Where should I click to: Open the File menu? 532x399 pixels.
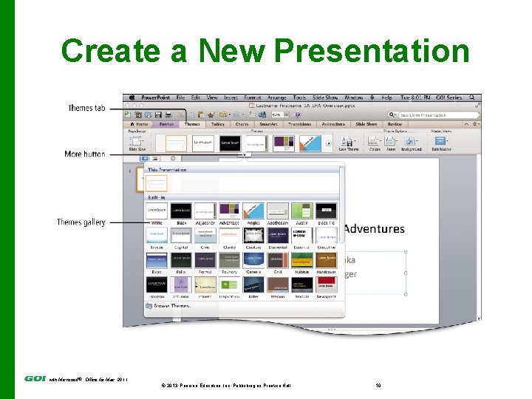180,98
